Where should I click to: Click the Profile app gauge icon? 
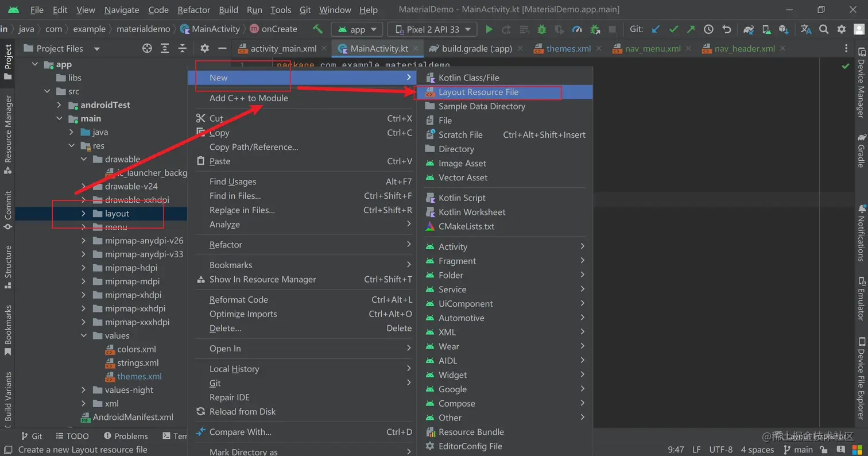click(578, 29)
